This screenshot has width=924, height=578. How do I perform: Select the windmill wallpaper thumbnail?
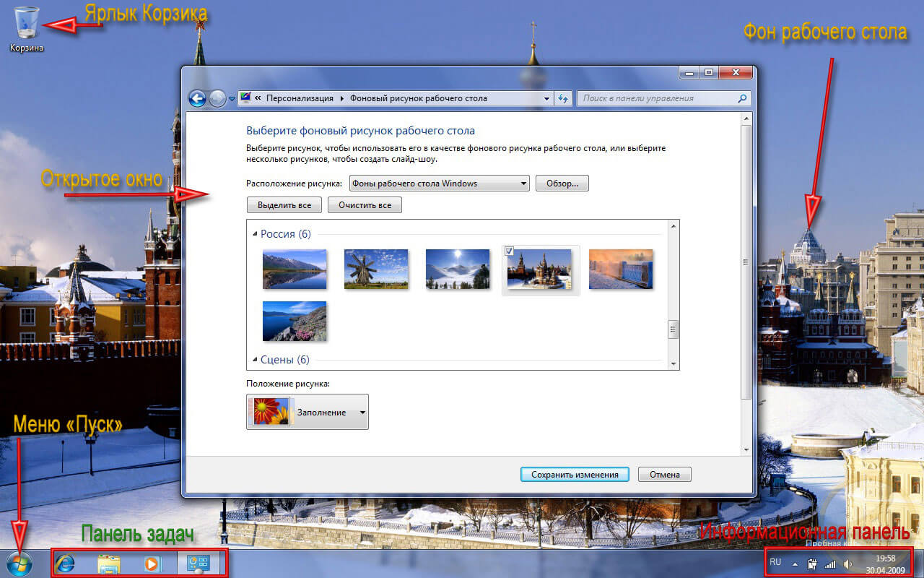pos(376,269)
